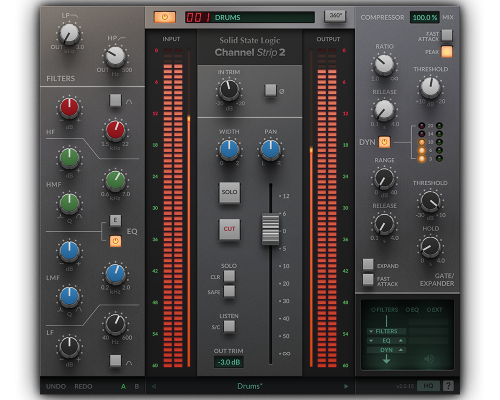Toggle the compressor PEAK button
Viewport: 500px width, 400px height.
tap(447, 52)
